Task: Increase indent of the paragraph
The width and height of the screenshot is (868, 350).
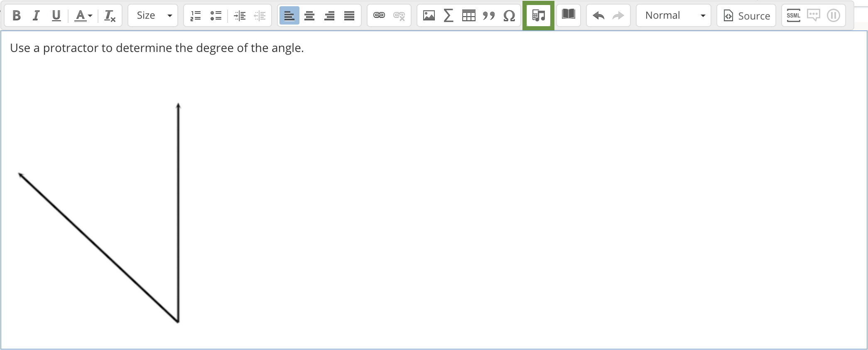Action: click(x=240, y=16)
